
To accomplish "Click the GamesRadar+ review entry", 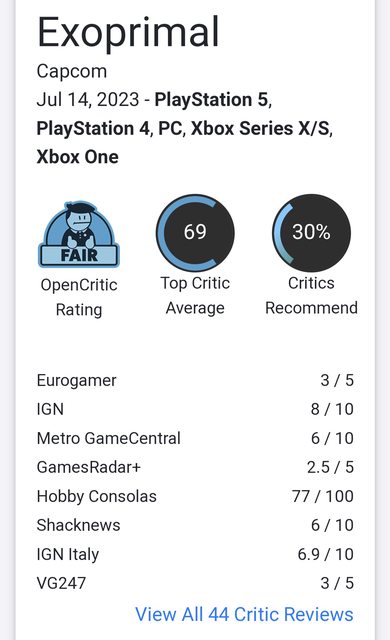I will [x=195, y=467].
